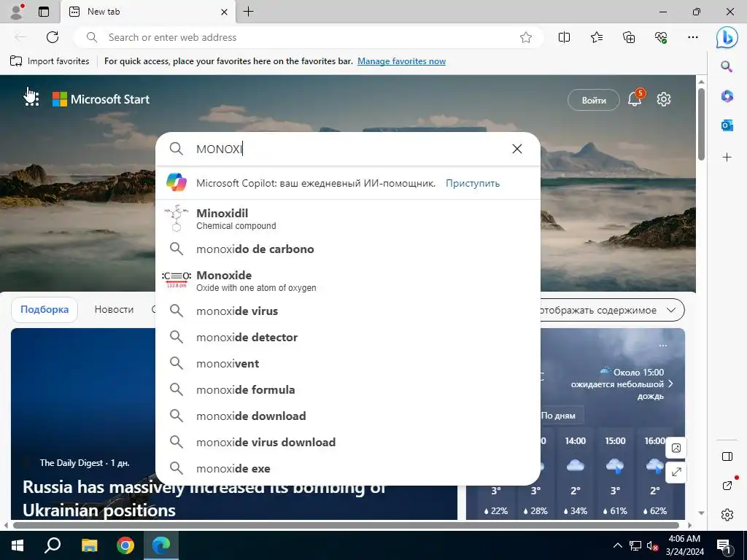747x560 pixels.
Task: Click Приступить Copilot link
Action: pyautogui.click(x=473, y=183)
